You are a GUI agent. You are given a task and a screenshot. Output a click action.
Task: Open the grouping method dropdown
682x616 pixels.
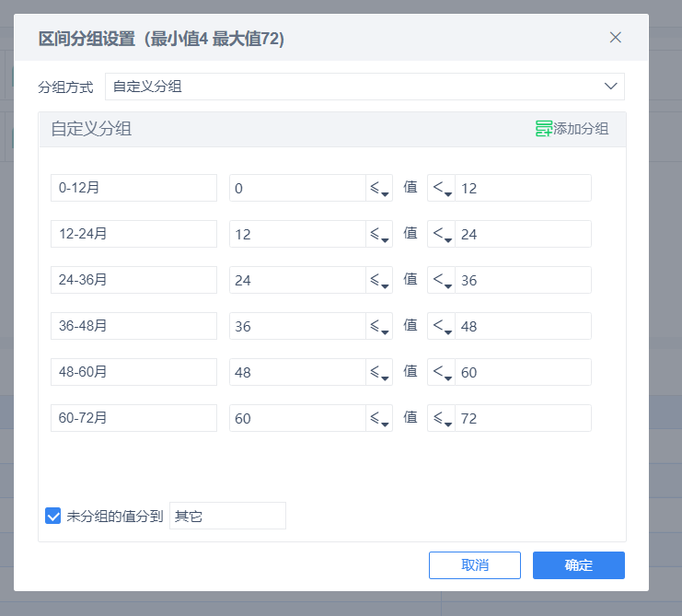pos(364,87)
